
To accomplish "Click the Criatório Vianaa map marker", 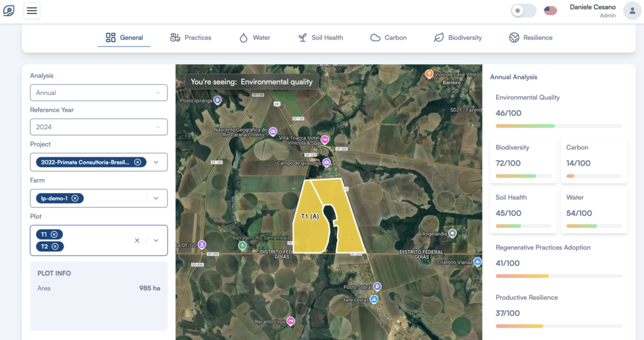I will (x=477, y=261).
